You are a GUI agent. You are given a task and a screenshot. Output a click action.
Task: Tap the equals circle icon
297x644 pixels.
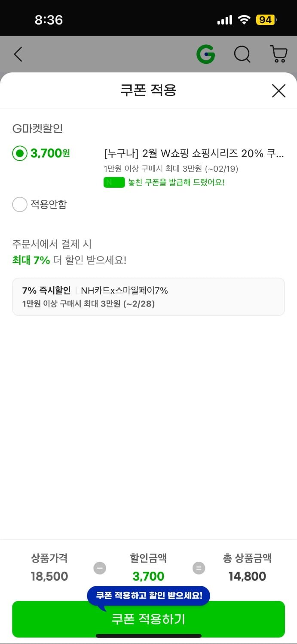coord(199,568)
